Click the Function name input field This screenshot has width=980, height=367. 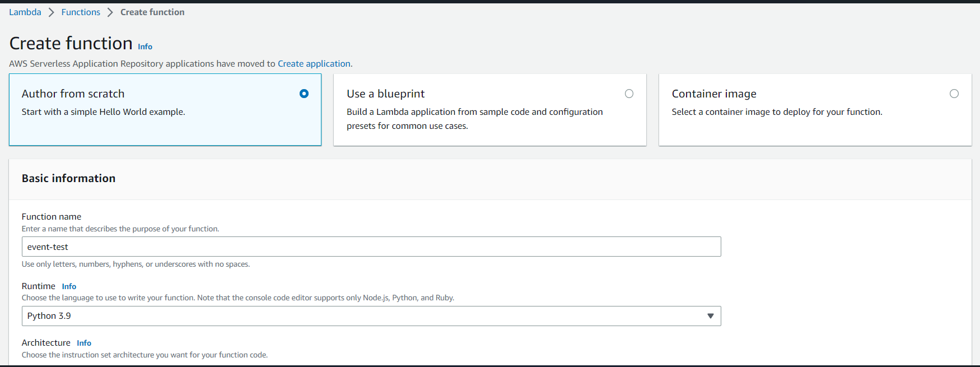coord(371,247)
